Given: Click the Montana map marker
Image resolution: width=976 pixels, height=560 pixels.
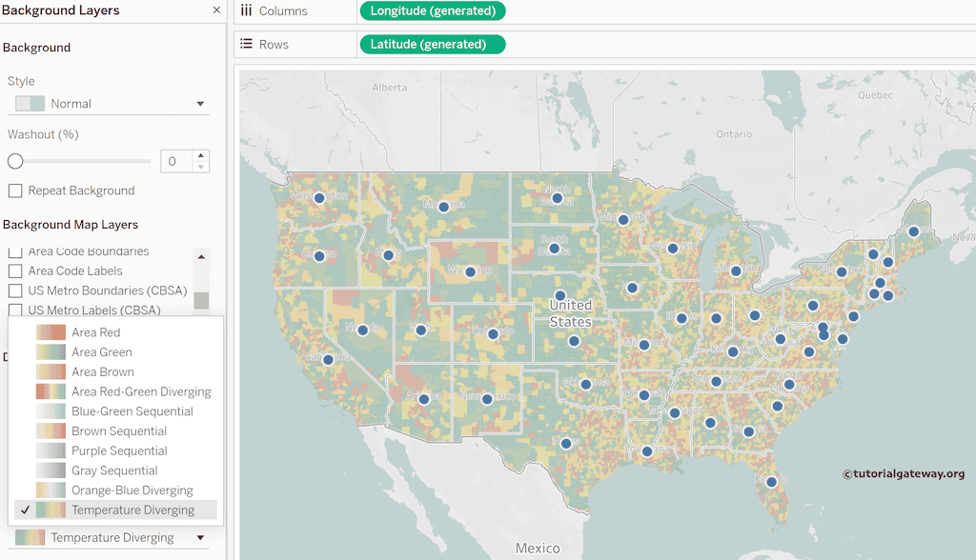Looking at the screenshot, I should [444, 207].
